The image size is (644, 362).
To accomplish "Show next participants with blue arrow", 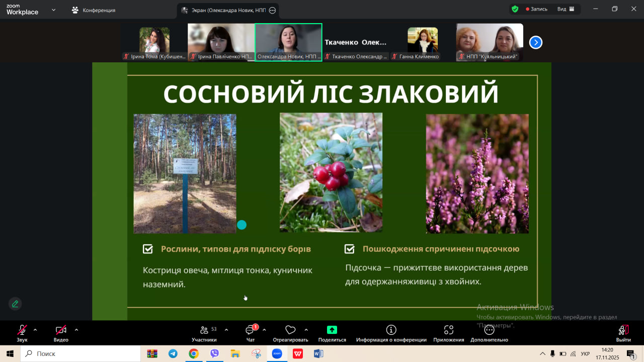I will tap(536, 42).
